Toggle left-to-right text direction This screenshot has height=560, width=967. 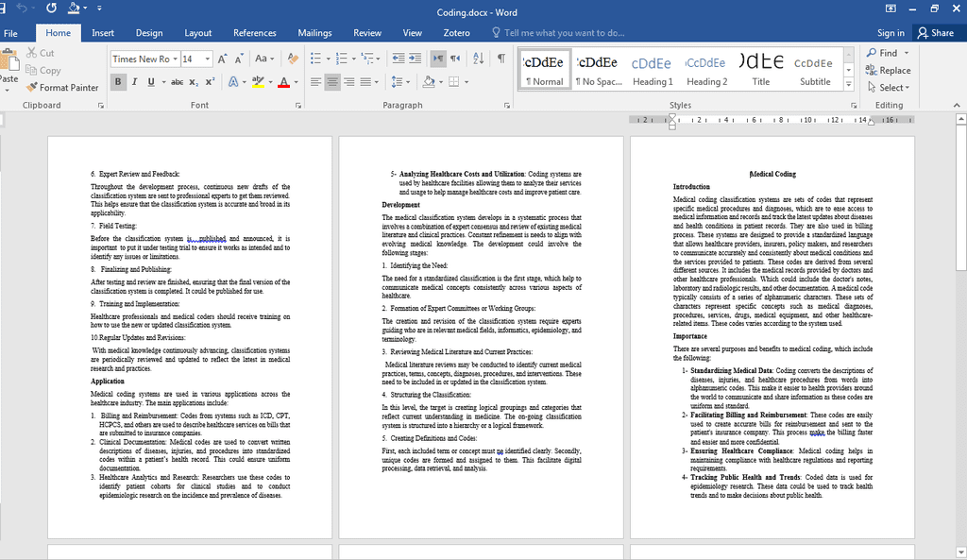click(x=438, y=59)
